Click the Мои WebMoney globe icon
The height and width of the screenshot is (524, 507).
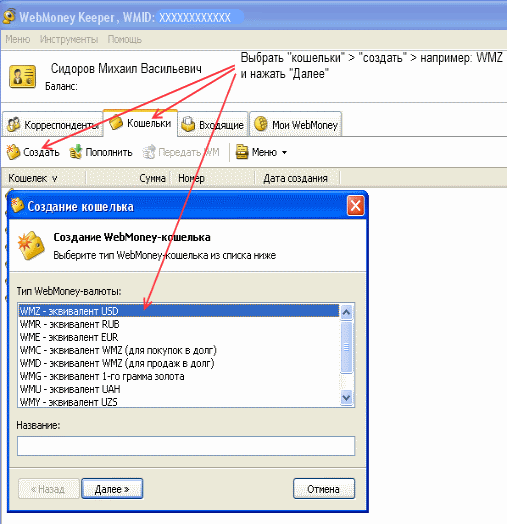pos(261,124)
